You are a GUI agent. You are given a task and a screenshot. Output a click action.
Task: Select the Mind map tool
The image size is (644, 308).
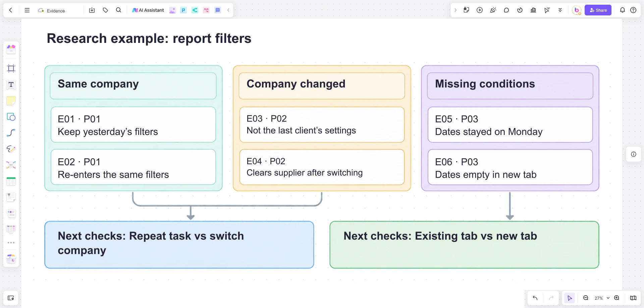(x=11, y=165)
